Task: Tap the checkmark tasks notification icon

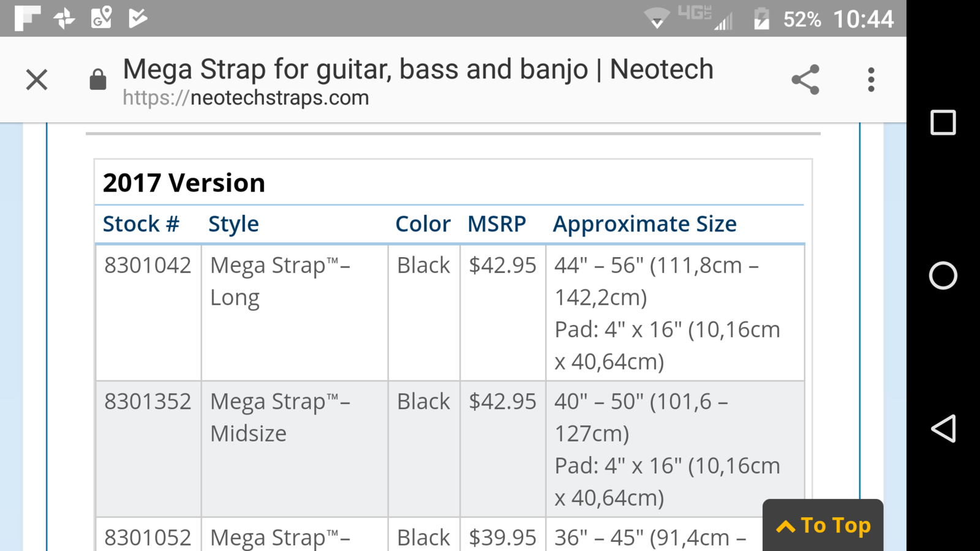Action: [x=138, y=18]
